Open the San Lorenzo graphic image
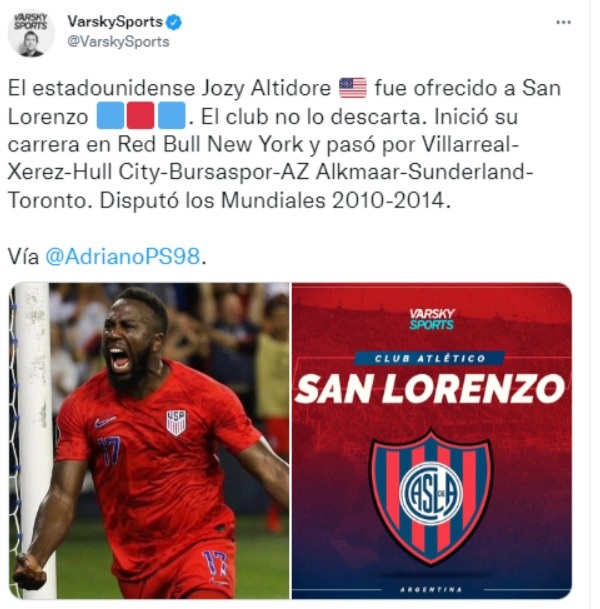The height and width of the screenshot is (609, 600). point(432,441)
